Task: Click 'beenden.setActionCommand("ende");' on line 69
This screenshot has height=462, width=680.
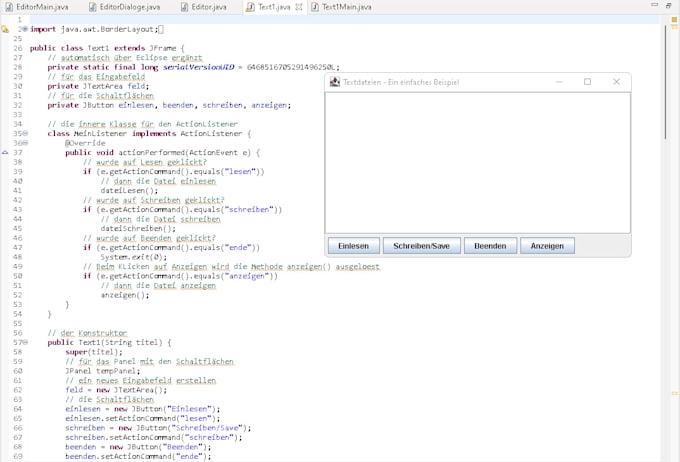Action: click(x=138, y=456)
